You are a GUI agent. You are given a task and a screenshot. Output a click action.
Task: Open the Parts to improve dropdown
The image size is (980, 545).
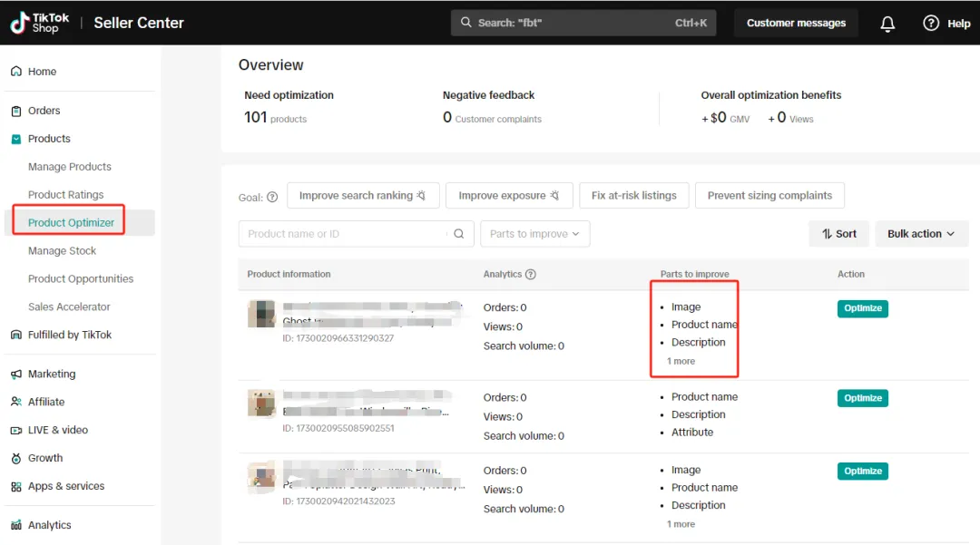(x=535, y=233)
